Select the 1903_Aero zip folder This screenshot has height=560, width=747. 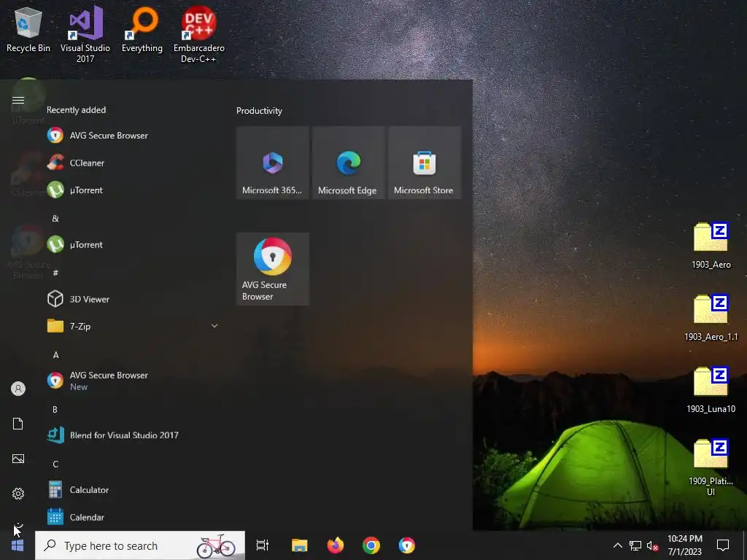coord(711,245)
